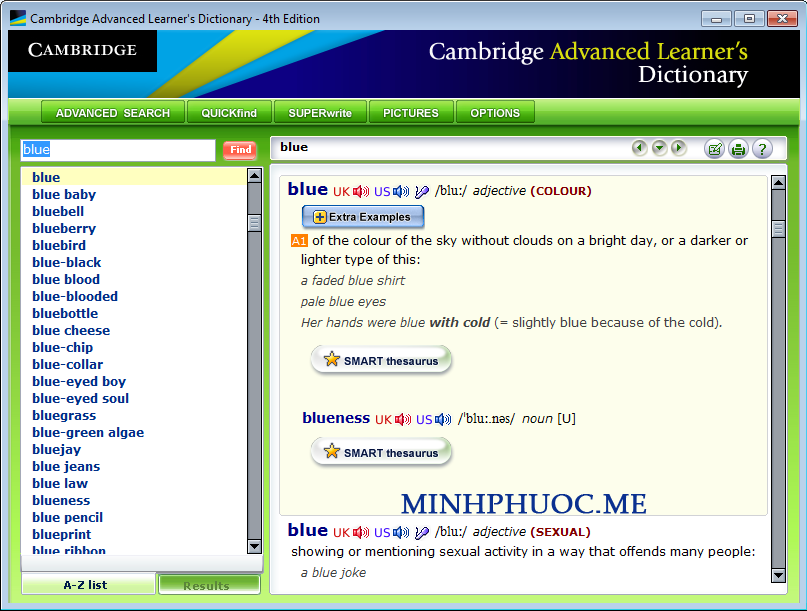Open ADVANCED SEARCH tab
This screenshot has height=611, width=807.
click(113, 113)
